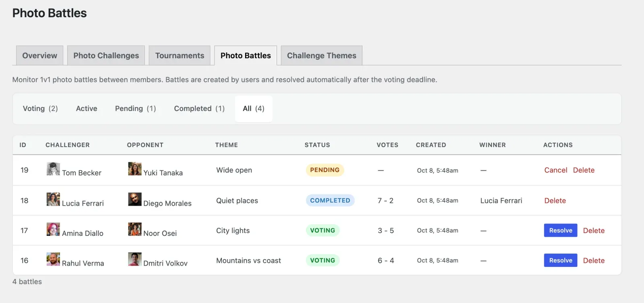Click Dmitri Volkov's avatar thumbnail
The height and width of the screenshot is (303, 644).
point(135,259)
